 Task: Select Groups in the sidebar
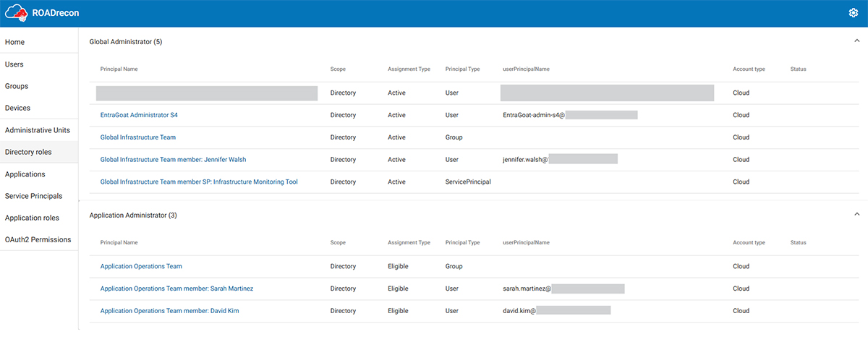click(x=17, y=86)
